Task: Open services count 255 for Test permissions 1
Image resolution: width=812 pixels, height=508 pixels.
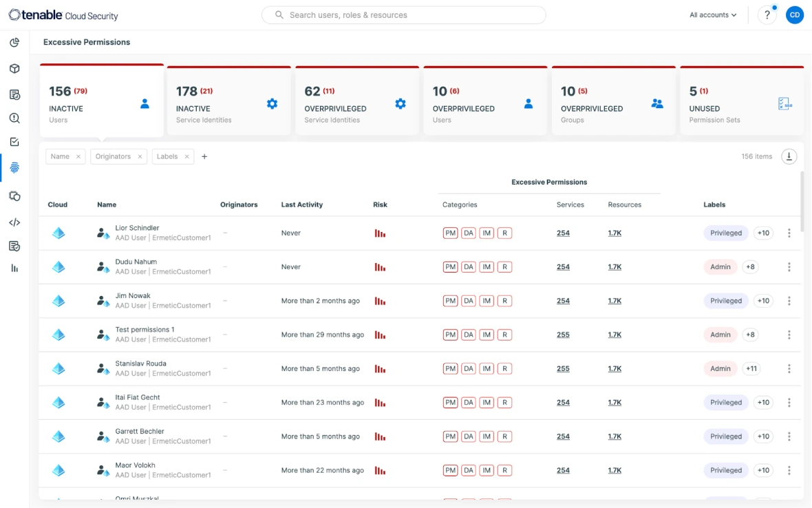Action: 563,335
